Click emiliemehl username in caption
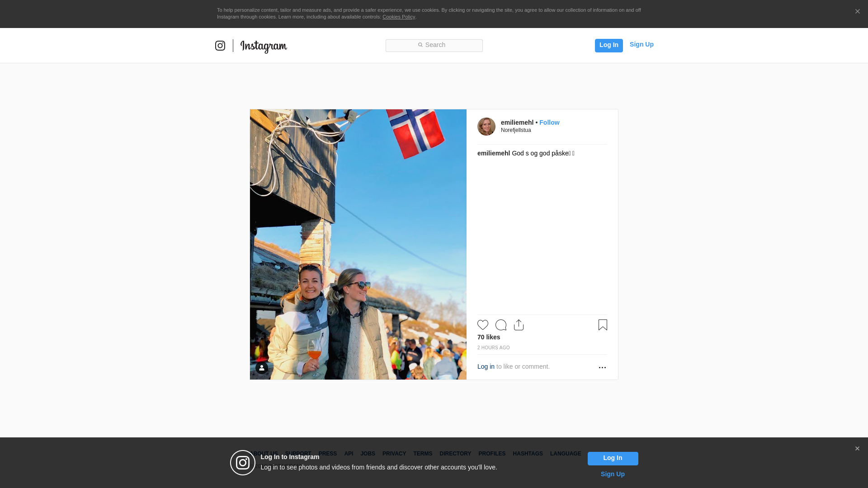The width and height of the screenshot is (868, 488). click(494, 153)
